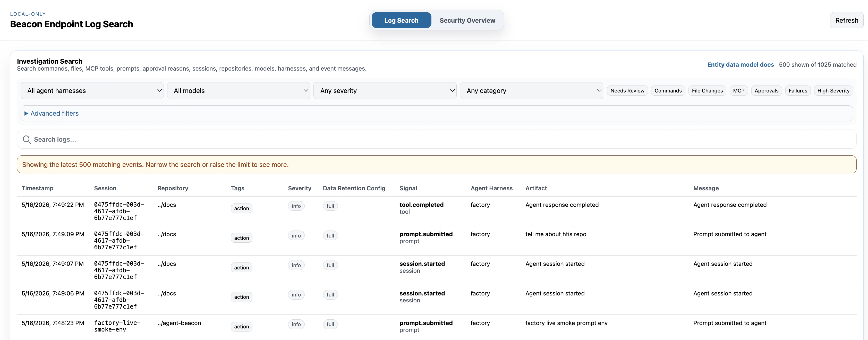Viewport: 868px width, 340px height.
Task: Click the Repository column header
Action: pyautogui.click(x=173, y=188)
